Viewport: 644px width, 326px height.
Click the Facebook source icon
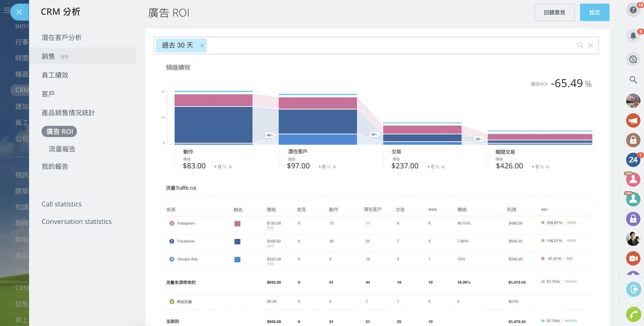pyautogui.click(x=172, y=241)
